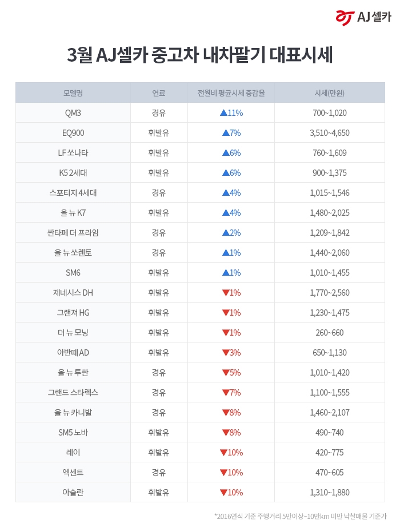
Task: Click the red down arrow in the 올 뉴 투싼 row
Action: tap(226, 373)
